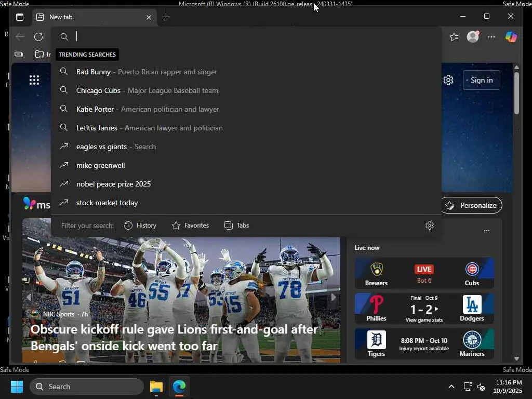Screen dimensions: 532x399
Task: Filter search by Favorites
Action: (190, 225)
